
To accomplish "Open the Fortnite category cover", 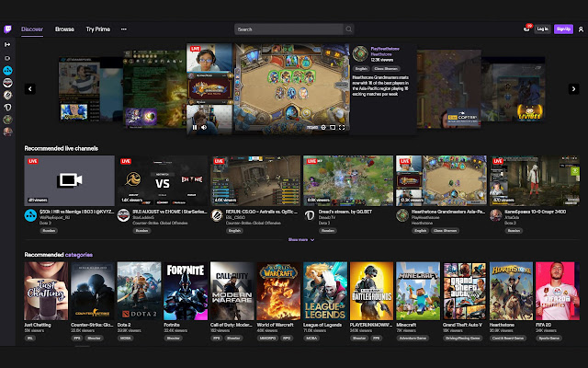I will point(186,291).
